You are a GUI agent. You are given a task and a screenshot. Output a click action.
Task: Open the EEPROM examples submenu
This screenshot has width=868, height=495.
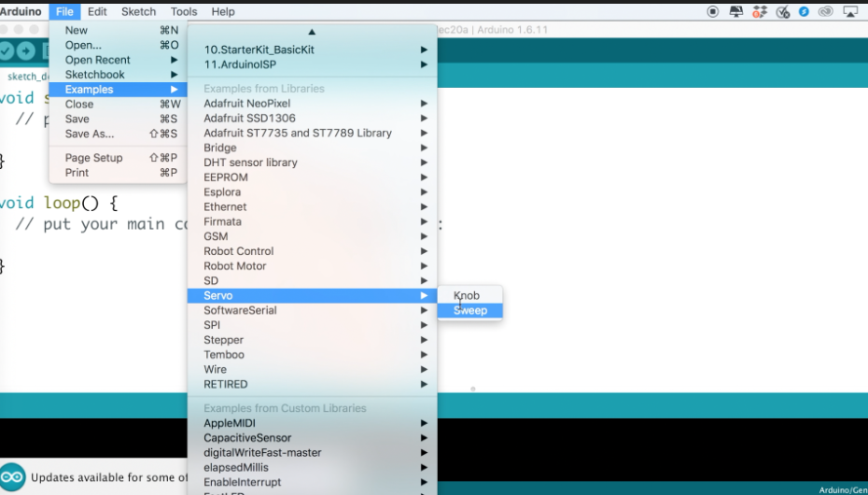pos(313,177)
